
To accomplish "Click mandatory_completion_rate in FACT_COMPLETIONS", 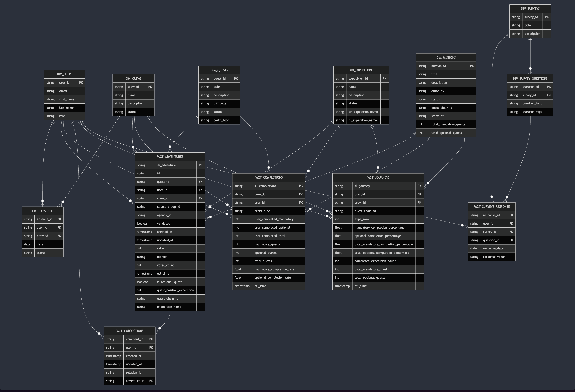I will 268,269.
